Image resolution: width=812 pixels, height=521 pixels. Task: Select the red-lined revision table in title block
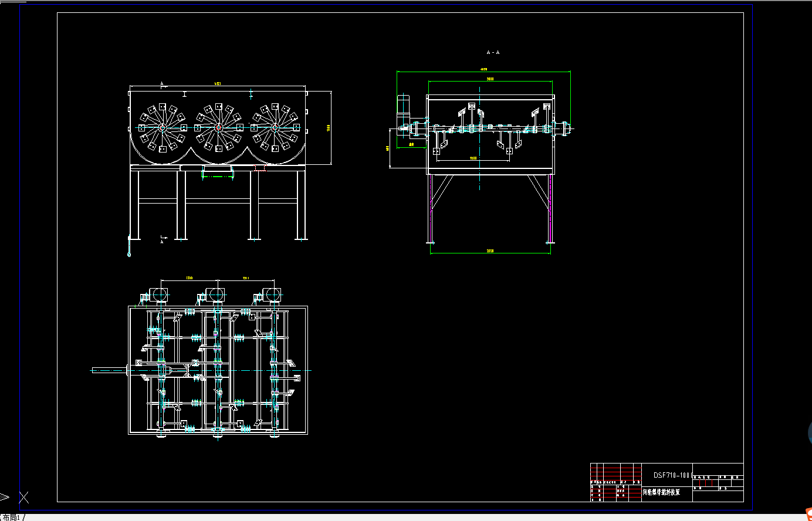point(616,481)
